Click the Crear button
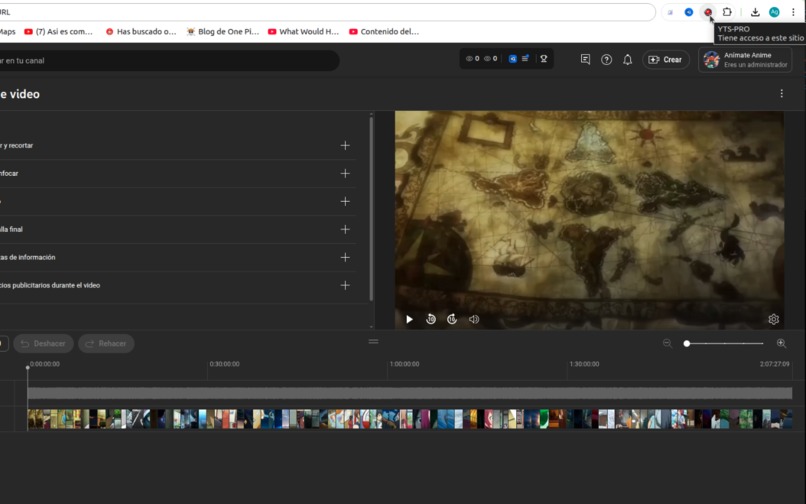Viewport: 806px width, 504px height. tap(666, 60)
